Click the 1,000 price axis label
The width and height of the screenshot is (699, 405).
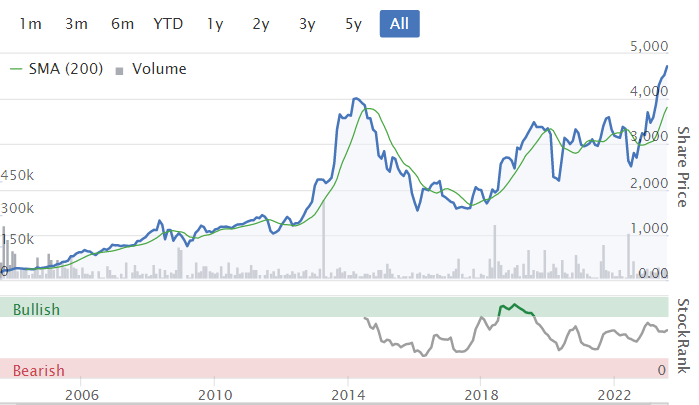pos(649,228)
